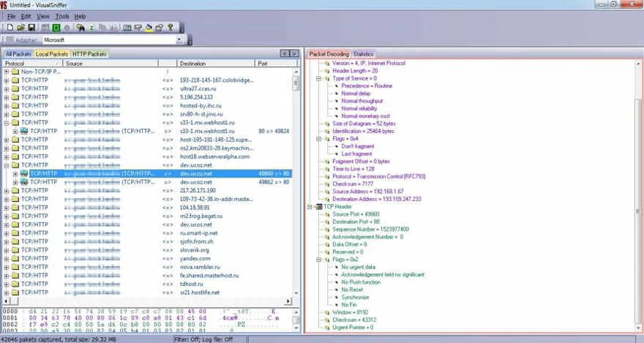Open options icon beside the help icon
The image size is (644, 343).
pos(160,28)
